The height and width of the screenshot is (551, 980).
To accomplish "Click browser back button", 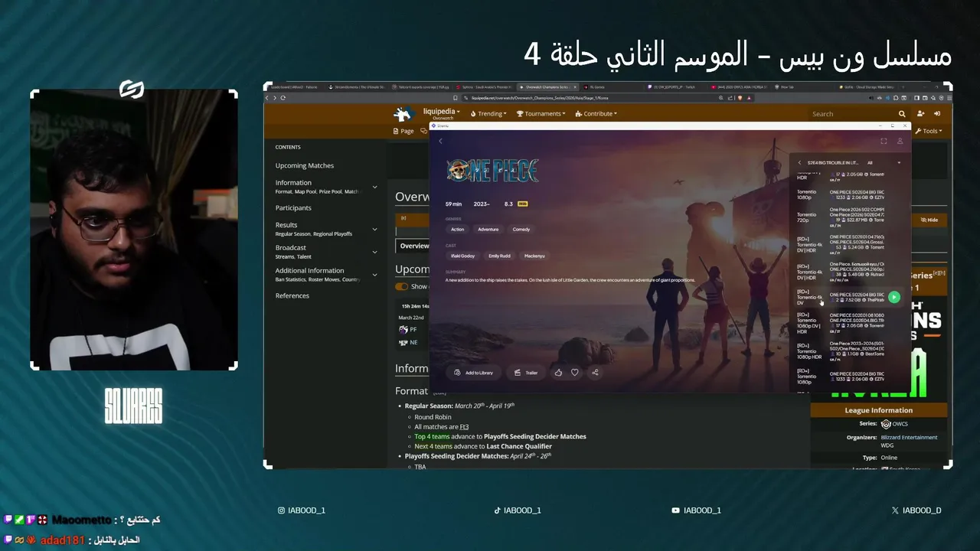I will [267, 98].
